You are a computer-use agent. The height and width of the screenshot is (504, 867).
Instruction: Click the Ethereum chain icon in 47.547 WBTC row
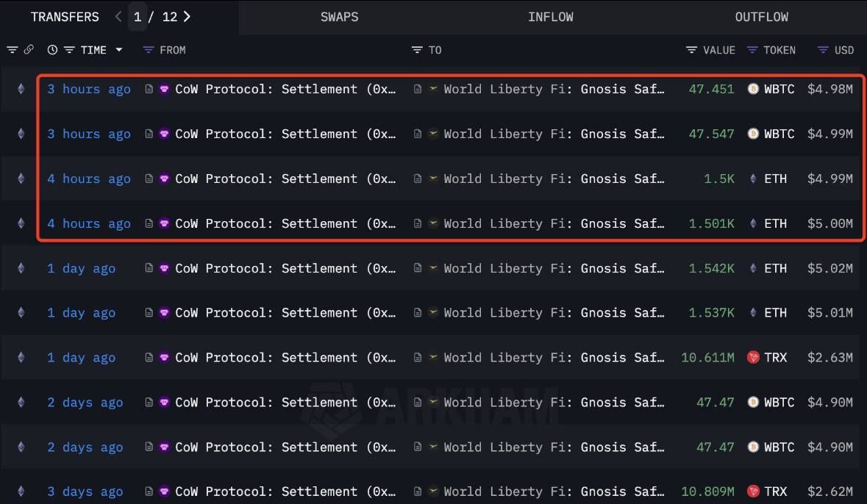(x=21, y=133)
